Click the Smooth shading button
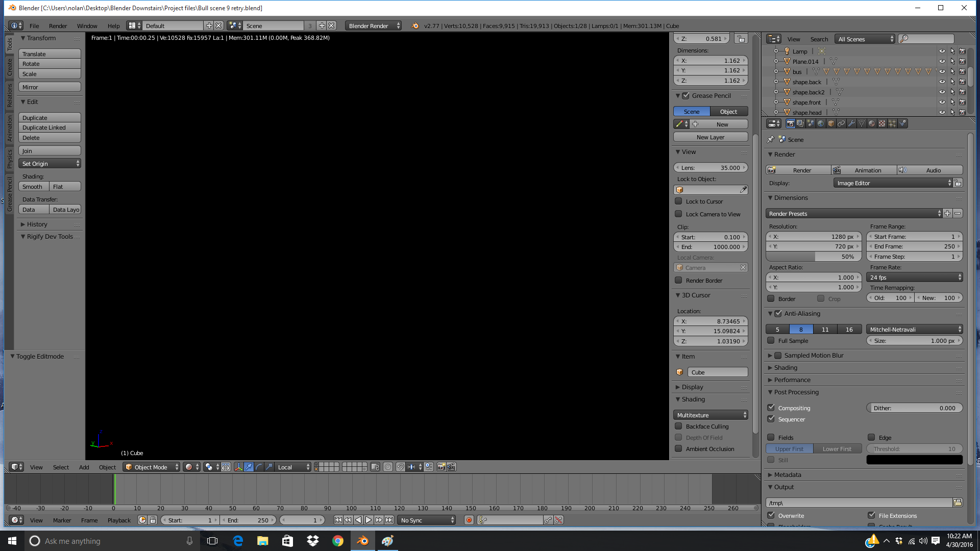 click(34, 186)
